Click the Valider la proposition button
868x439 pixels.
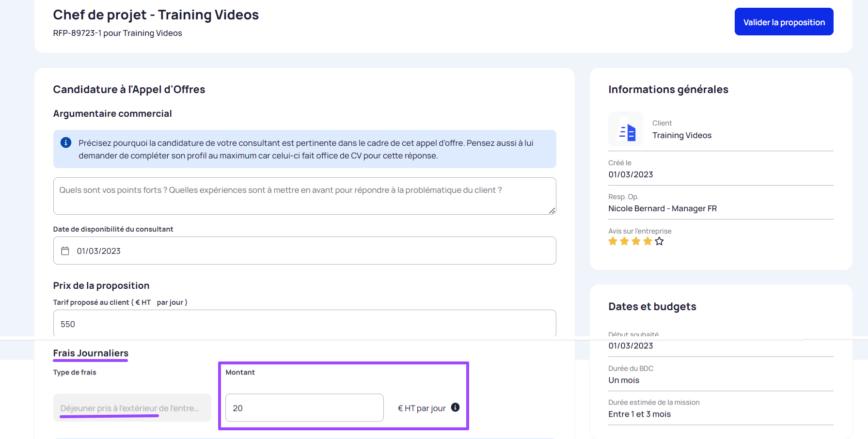pyautogui.click(x=784, y=22)
